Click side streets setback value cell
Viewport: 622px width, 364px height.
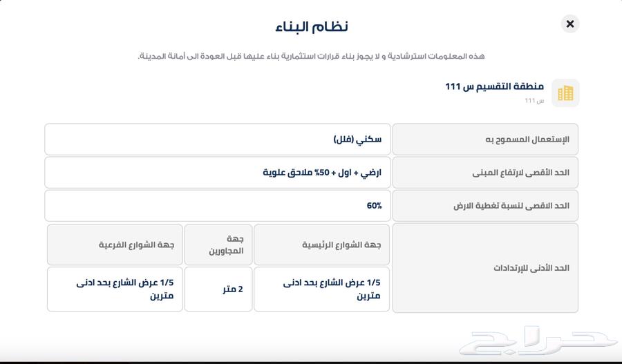coord(115,289)
